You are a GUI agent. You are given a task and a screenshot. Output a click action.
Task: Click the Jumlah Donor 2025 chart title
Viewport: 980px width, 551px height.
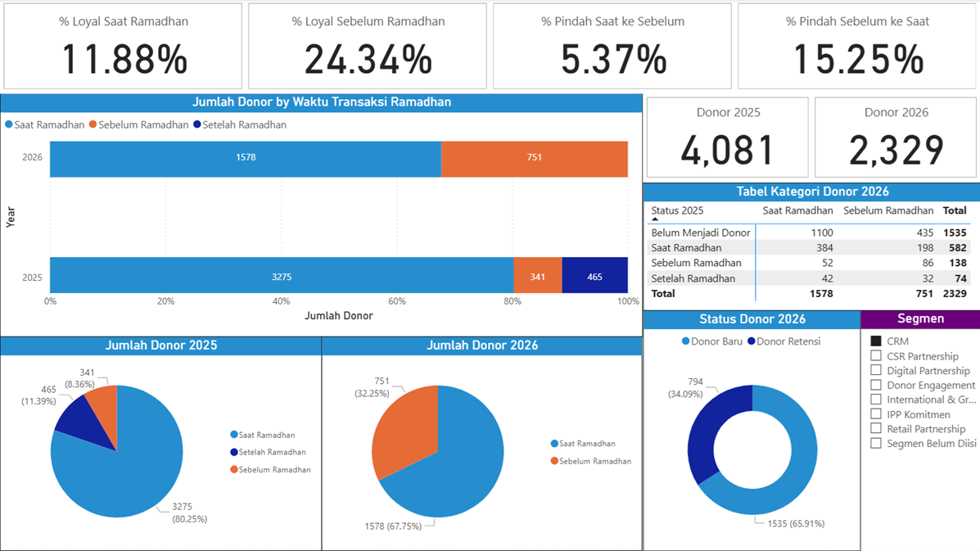click(x=161, y=346)
